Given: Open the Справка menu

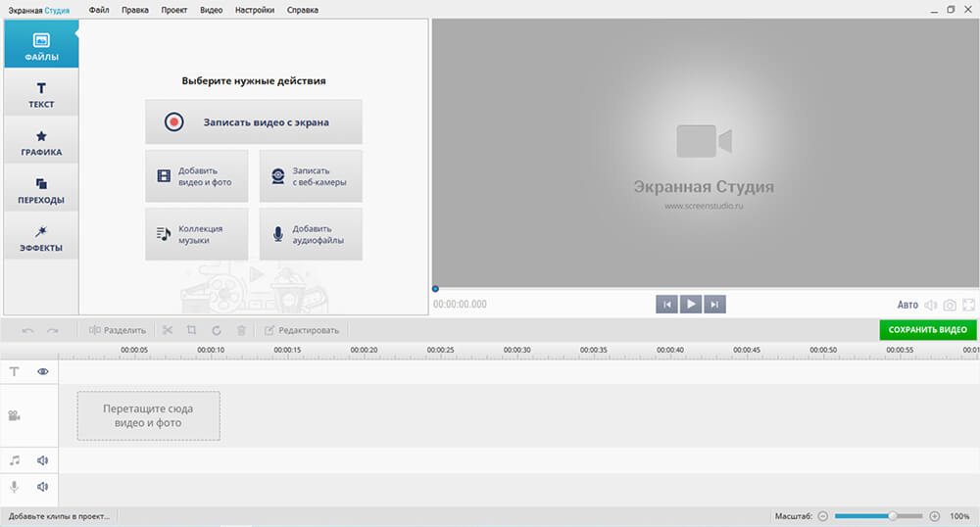Looking at the screenshot, I should pyautogui.click(x=303, y=10).
